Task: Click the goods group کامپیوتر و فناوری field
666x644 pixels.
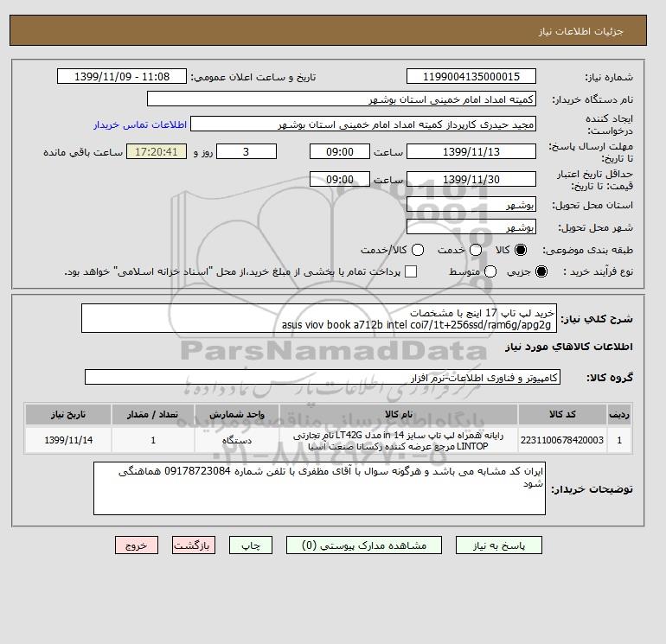Action: click(x=323, y=377)
